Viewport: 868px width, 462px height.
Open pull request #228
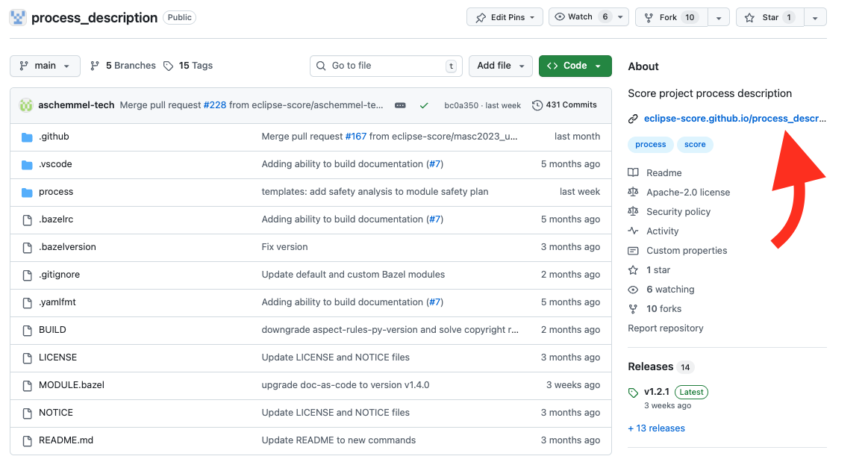click(x=215, y=104)
